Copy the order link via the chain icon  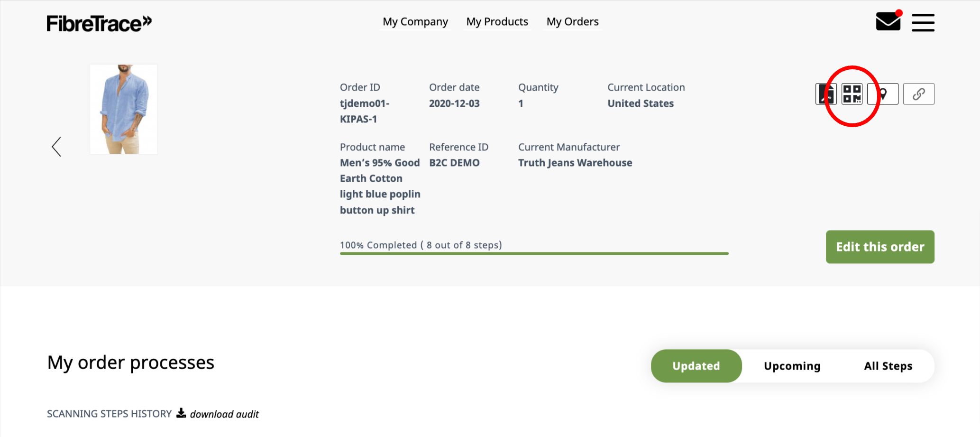click(x=918, y=94)
